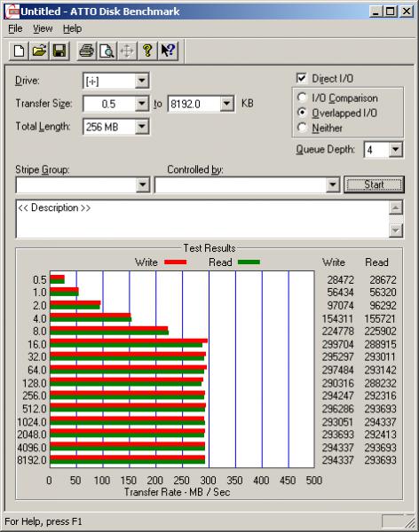Minimize the ATTO Disk Benchmark window
This screenshot has height=532, width=419.
[376, 12]
